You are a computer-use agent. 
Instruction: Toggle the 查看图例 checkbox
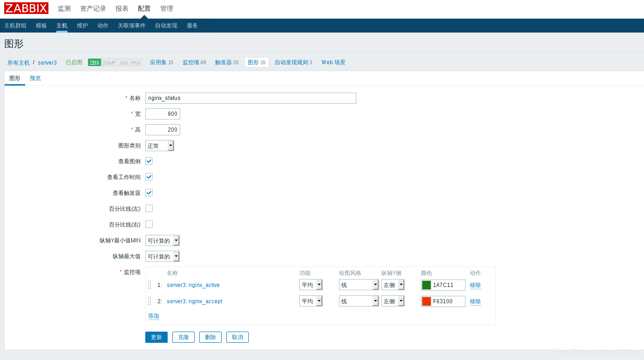pos(149,161)
